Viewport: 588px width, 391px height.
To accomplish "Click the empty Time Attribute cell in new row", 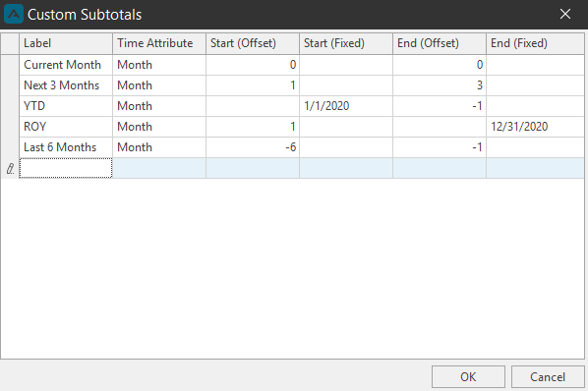I will pos(159,168).
